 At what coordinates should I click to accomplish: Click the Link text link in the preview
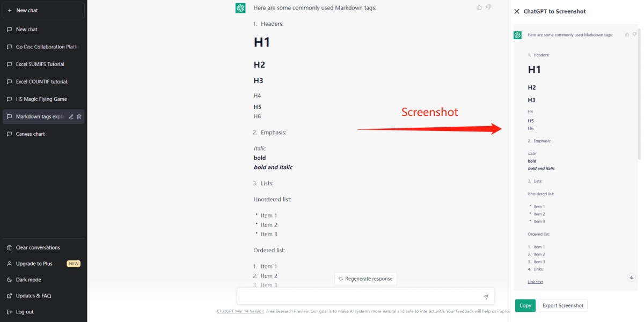point(535,282)
